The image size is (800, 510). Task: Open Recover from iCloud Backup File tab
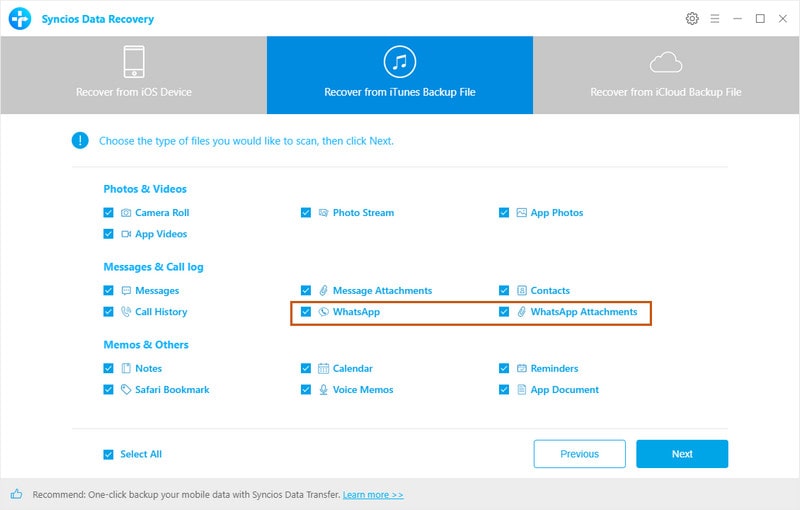666,75
